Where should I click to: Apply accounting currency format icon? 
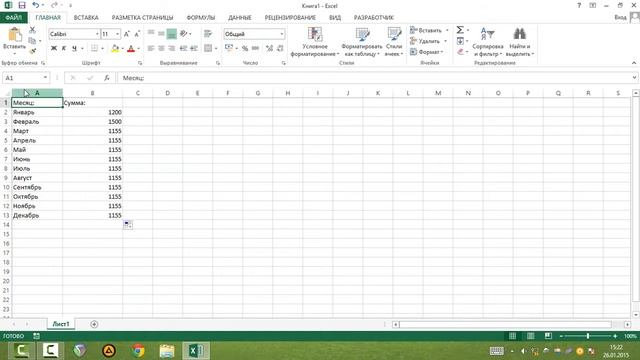(x=229, y=49)
